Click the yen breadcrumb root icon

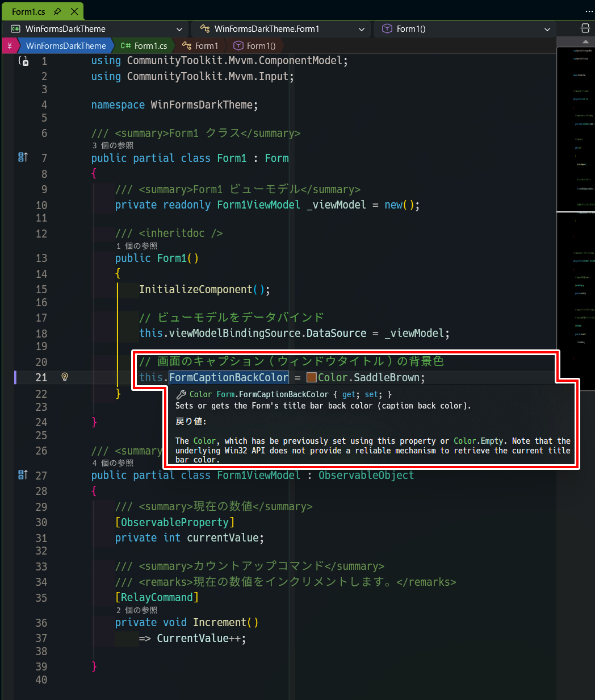tap(9, 46)
